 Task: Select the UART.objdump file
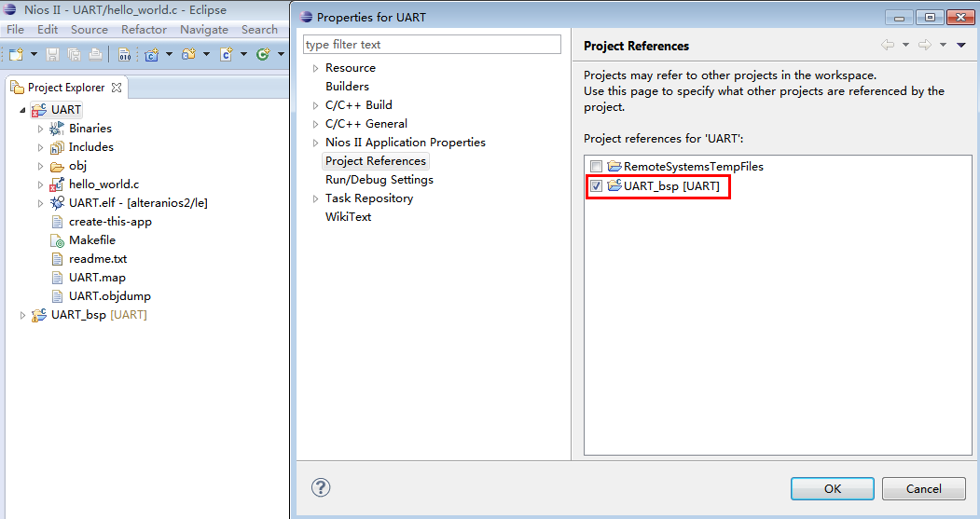110,296
